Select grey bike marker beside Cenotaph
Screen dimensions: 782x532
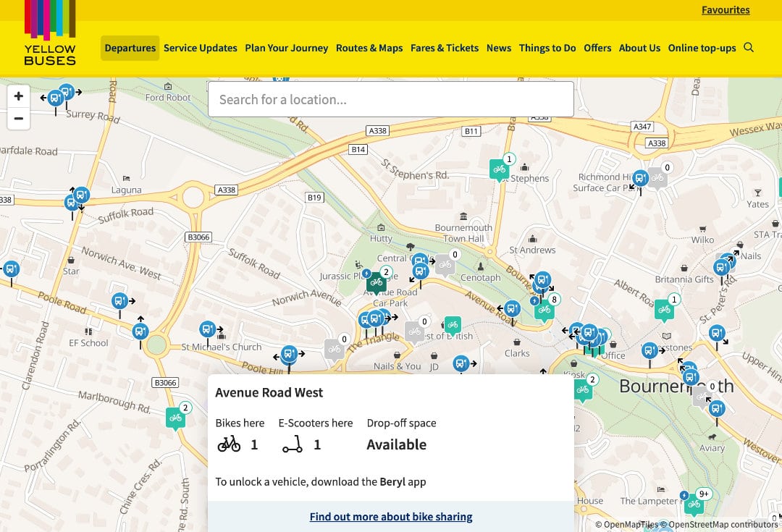[x=445, y=265]
